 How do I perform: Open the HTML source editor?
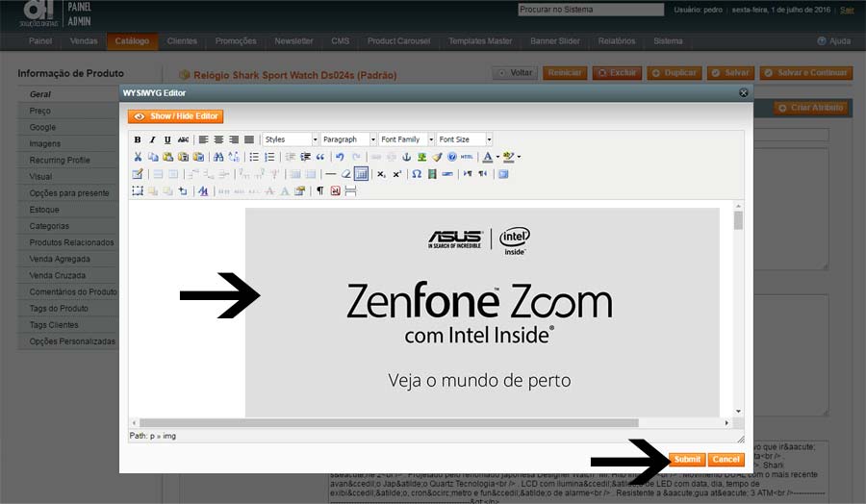pos(468,157)
